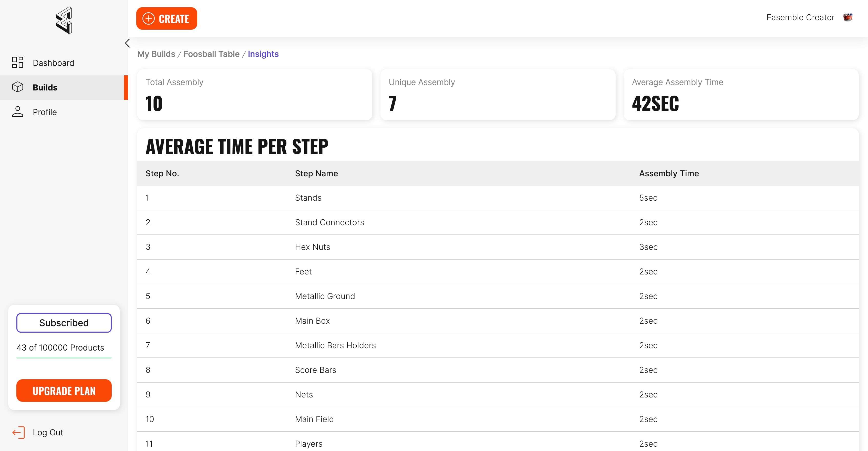
Task: Click the products usage progress bar
Action: 64,357
